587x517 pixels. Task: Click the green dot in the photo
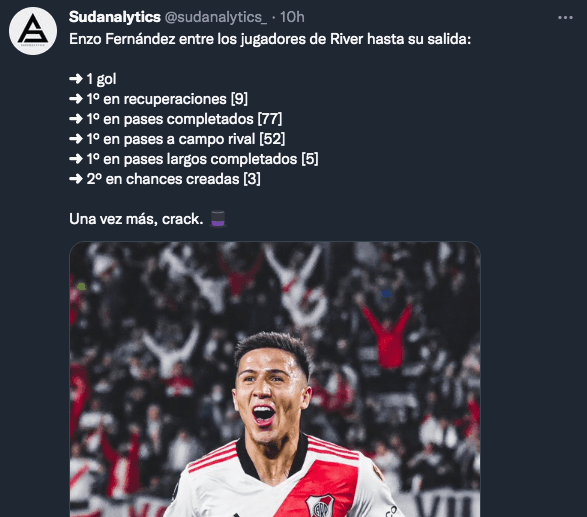pyautogui.click(x=81, y=287)
